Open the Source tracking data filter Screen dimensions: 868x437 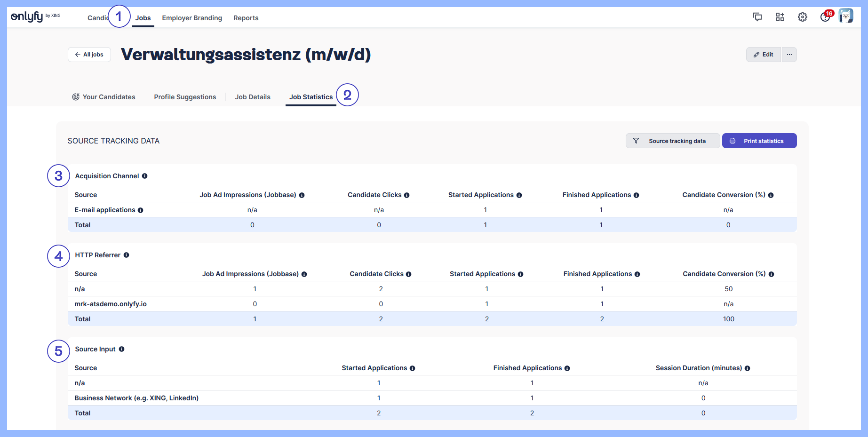point(672,141)
